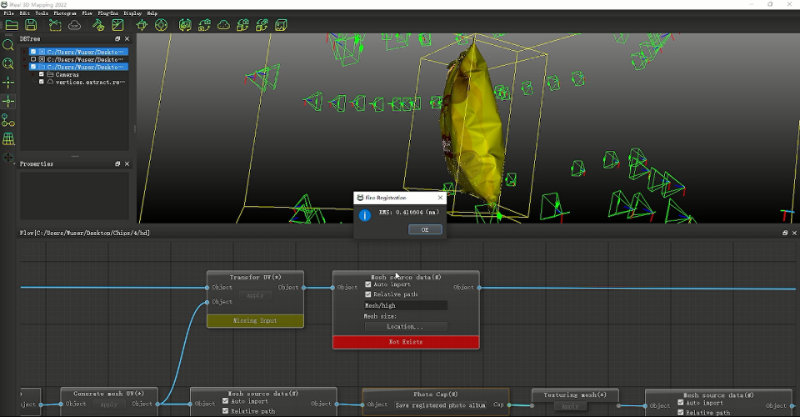Expand the Cameras tree node arrow

[x=35, y=75]
